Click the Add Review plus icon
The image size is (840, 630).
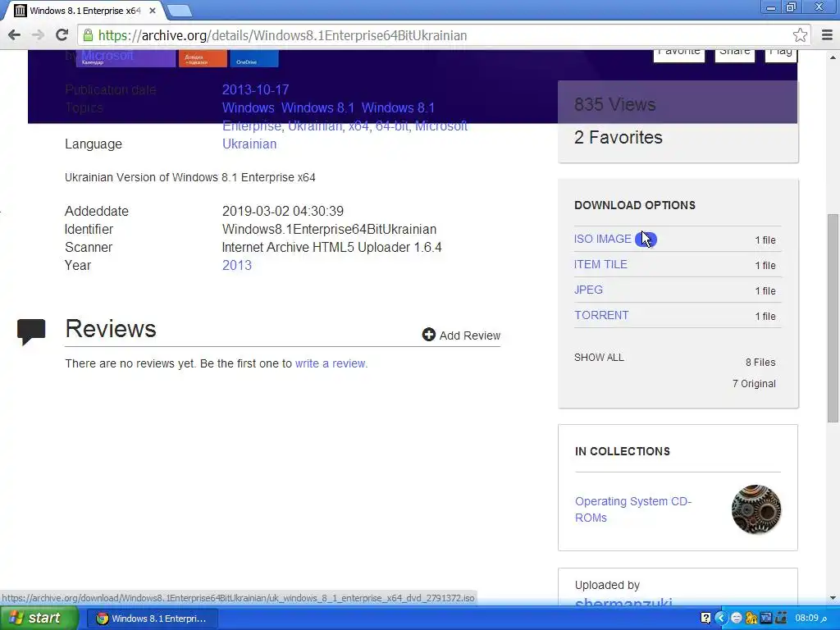point(428,335)
